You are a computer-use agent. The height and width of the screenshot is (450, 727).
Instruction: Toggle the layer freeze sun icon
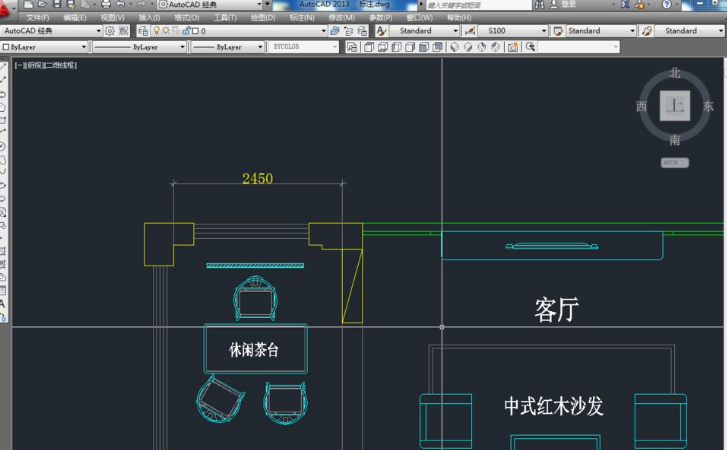(x=166, y=31)
